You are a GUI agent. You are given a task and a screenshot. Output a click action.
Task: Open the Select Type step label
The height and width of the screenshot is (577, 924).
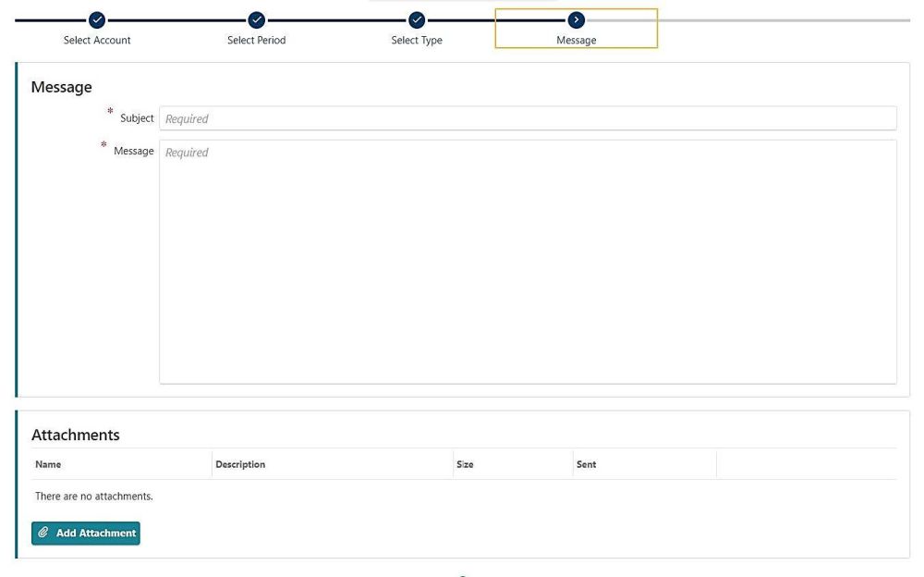click(x=417, y=41)
